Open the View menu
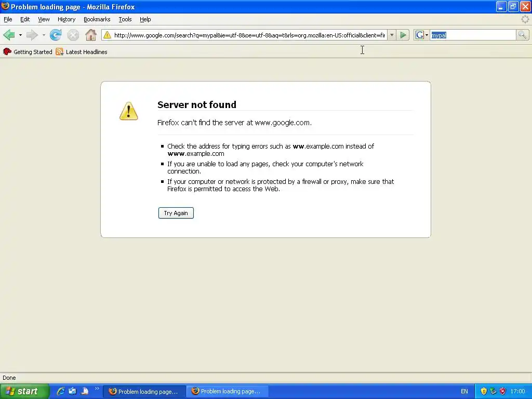This screenshot has width=532, height=399. click(44, 19)
